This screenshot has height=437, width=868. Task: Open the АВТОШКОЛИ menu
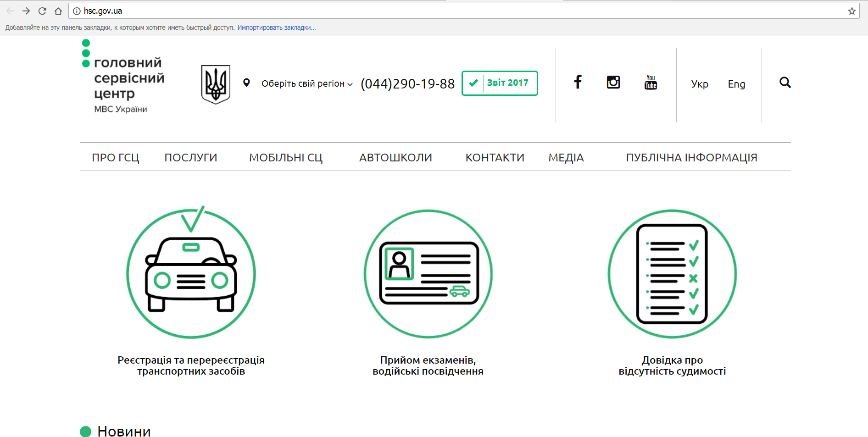click(395, 157)
